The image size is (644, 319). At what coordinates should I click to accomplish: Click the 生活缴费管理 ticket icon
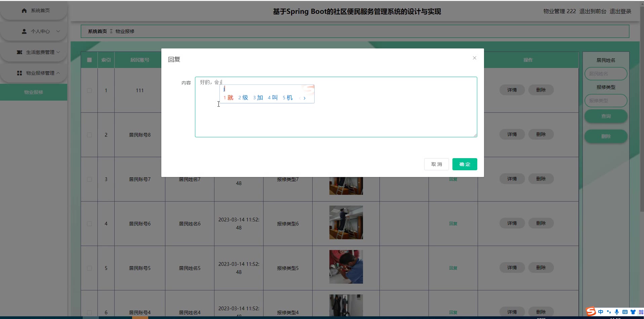tap(19, 52)
